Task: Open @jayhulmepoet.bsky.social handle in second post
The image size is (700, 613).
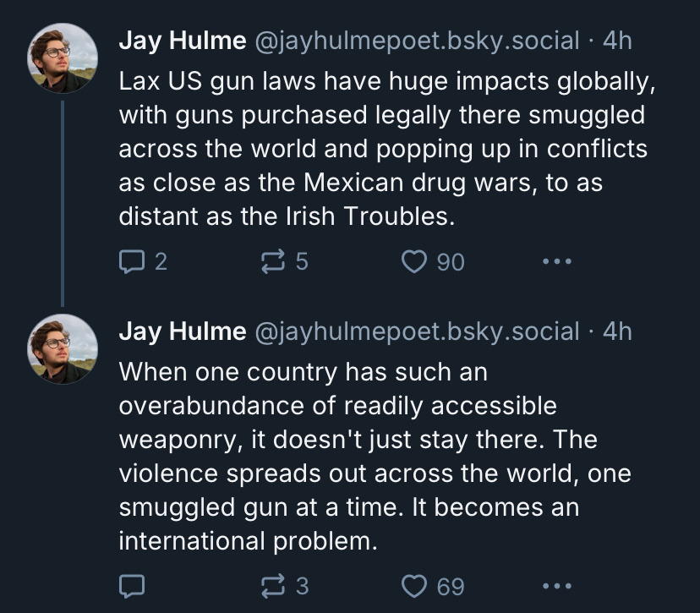Action: pyautogui.click(x=417, y=331)
